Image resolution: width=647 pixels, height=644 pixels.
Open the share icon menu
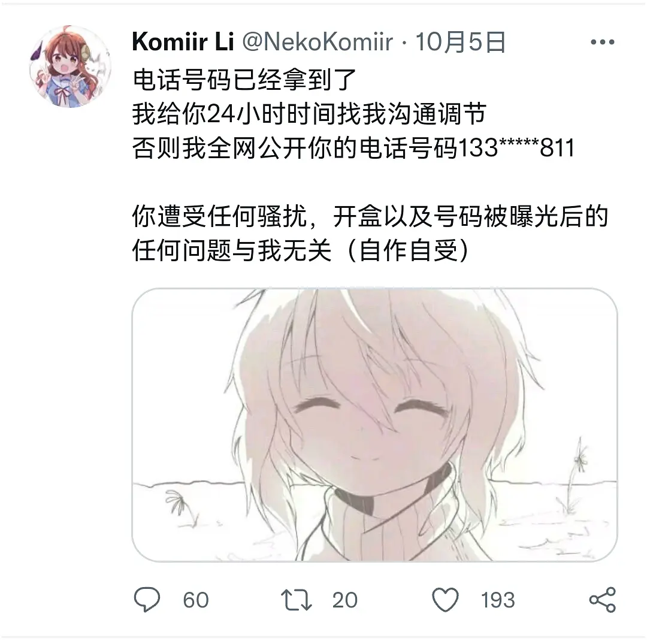(603, 600)
